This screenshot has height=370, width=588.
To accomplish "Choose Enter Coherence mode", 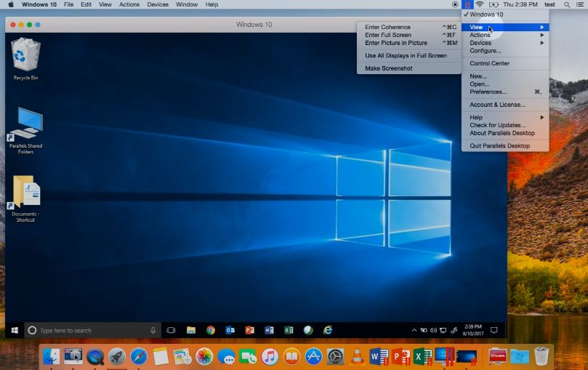I will 387,27.
